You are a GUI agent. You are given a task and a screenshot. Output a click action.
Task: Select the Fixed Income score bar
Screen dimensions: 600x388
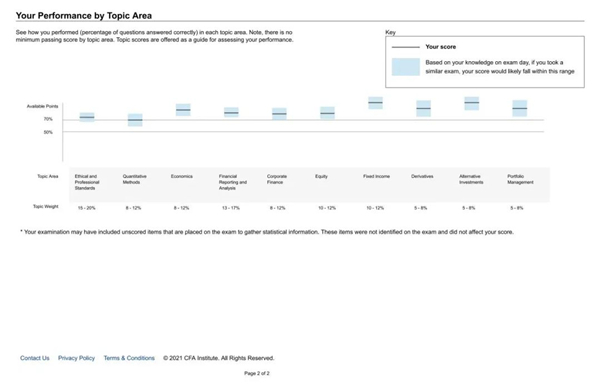[x=375, y=103]
